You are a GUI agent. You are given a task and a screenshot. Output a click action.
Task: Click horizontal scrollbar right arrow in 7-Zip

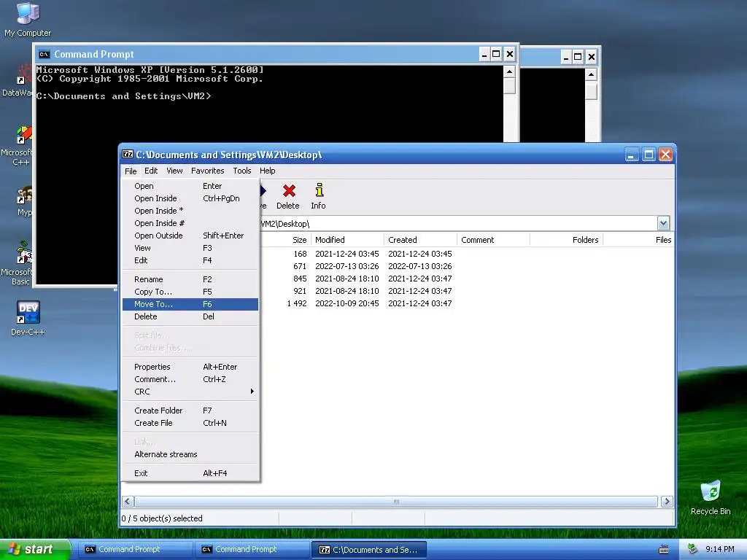click(x=667, y=502)
